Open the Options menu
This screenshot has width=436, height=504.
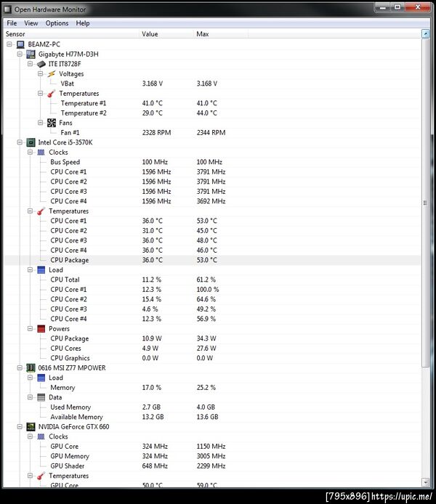click(57, 23)
